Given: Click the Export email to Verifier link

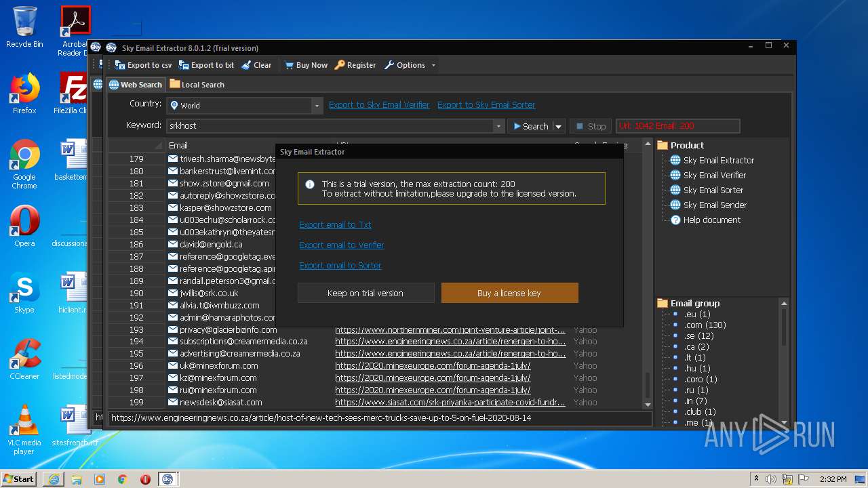Looking at the screenshot, I should coord(342,245).
